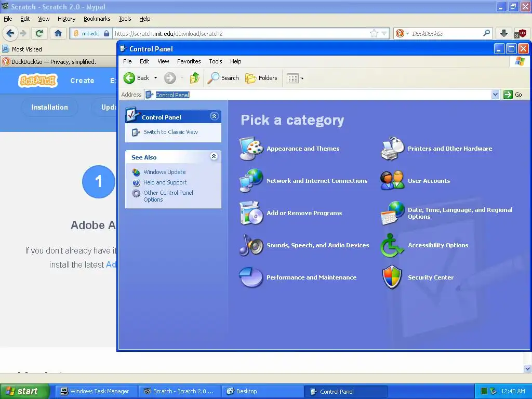The image size is (532, 399).
Task: Collapse the Control Panel sidebar section
Action: click(214, 116)
